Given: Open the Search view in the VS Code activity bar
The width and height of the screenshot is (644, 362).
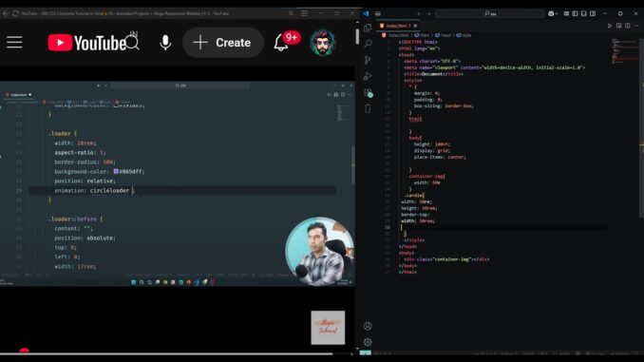Looking at the screenshot, I should 368,44.
